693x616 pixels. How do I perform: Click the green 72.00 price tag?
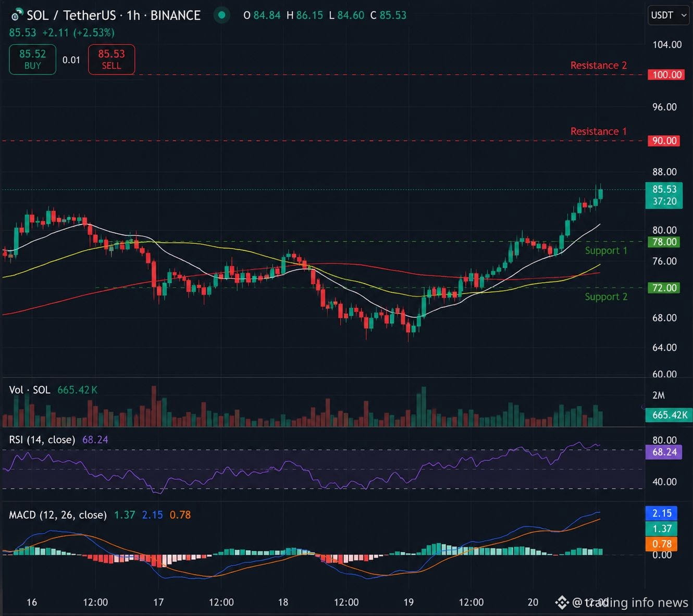pyautogui.click(x=664, y=287)
